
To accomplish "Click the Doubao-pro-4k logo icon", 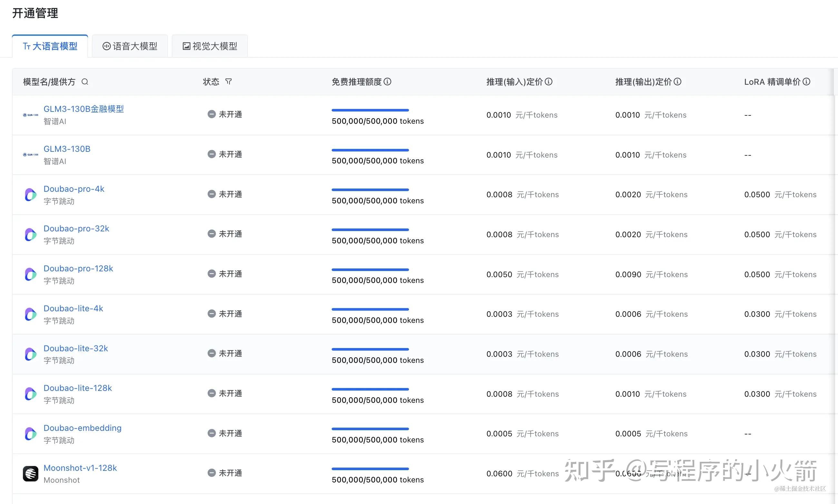I will [x=31, y=195].
